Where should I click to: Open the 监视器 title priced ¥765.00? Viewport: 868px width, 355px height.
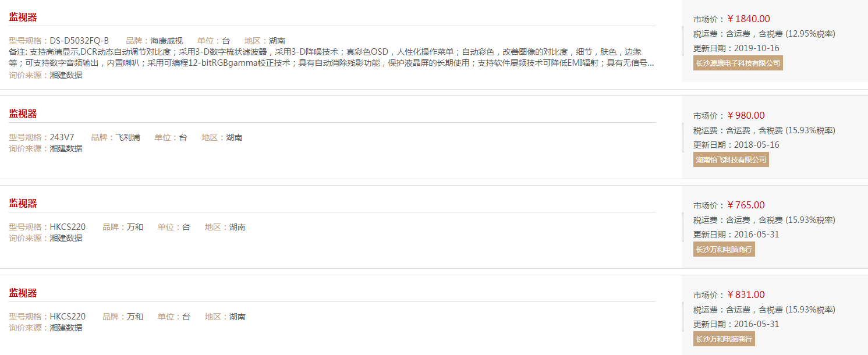(x=23, y=204)
